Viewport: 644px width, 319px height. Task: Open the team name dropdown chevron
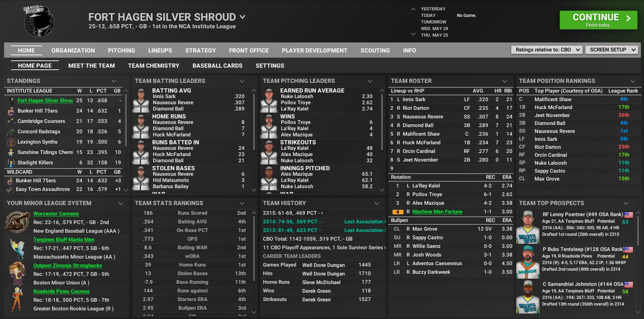point(243,17)
